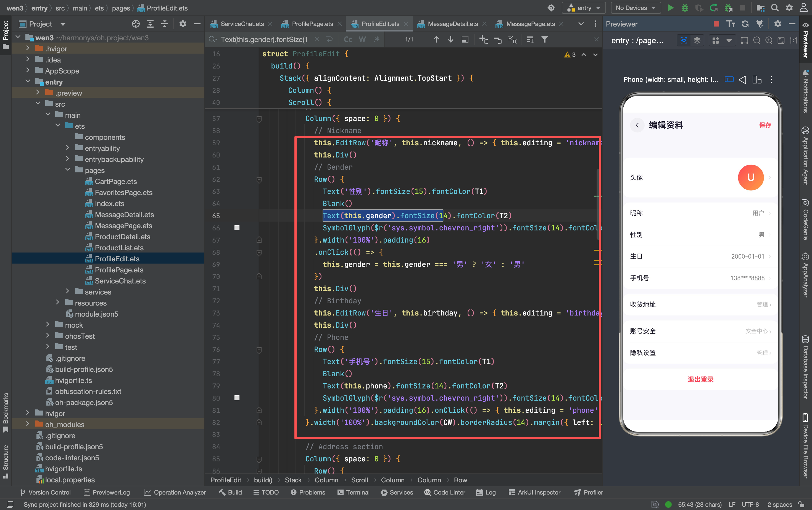The image size is (812, 510).
Task: Click the Scroll breadcrumb
Action: (360, 480)
